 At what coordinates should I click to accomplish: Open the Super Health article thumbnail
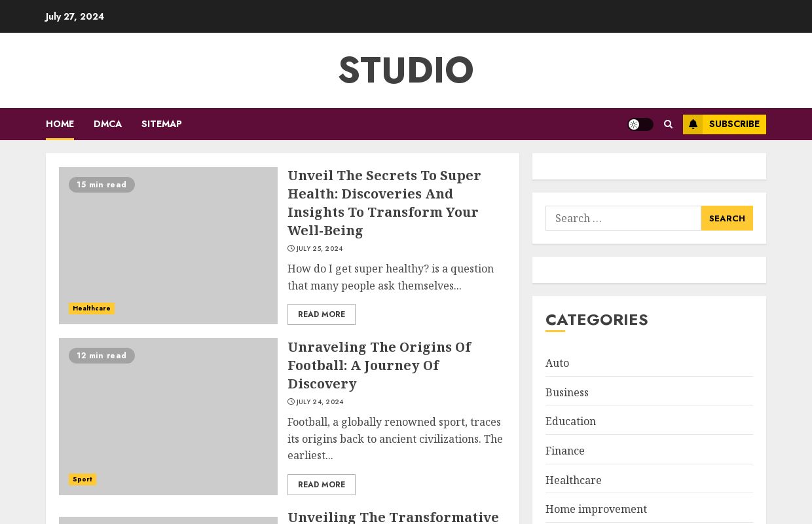coord(168,246)
